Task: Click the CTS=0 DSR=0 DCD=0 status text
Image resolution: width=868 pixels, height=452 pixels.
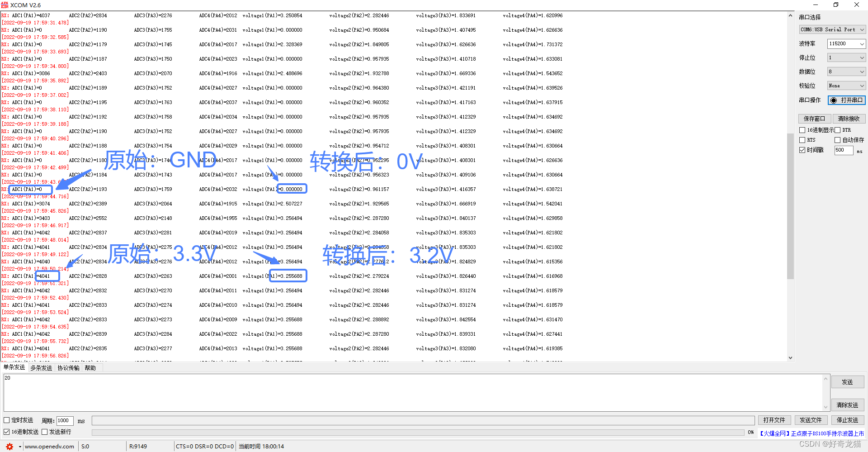Action: coord(205,447)
